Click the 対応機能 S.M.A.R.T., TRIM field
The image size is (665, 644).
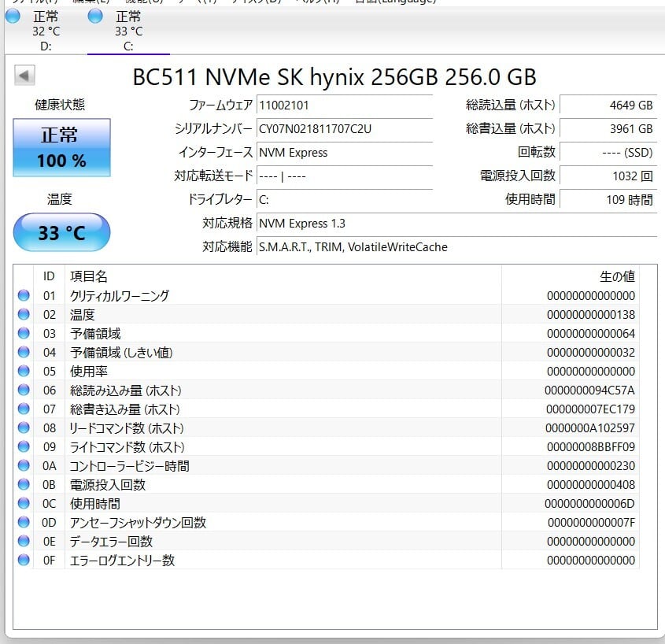tap(456, 247)
